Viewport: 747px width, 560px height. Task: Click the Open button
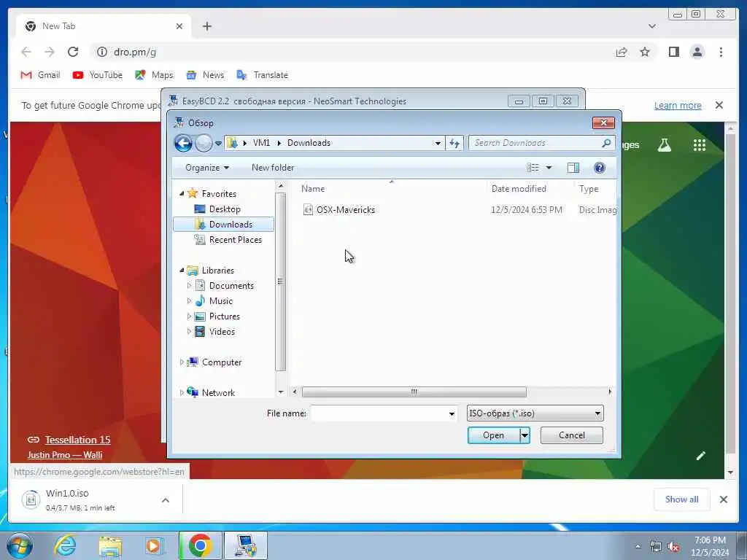[x=494, y=435]
